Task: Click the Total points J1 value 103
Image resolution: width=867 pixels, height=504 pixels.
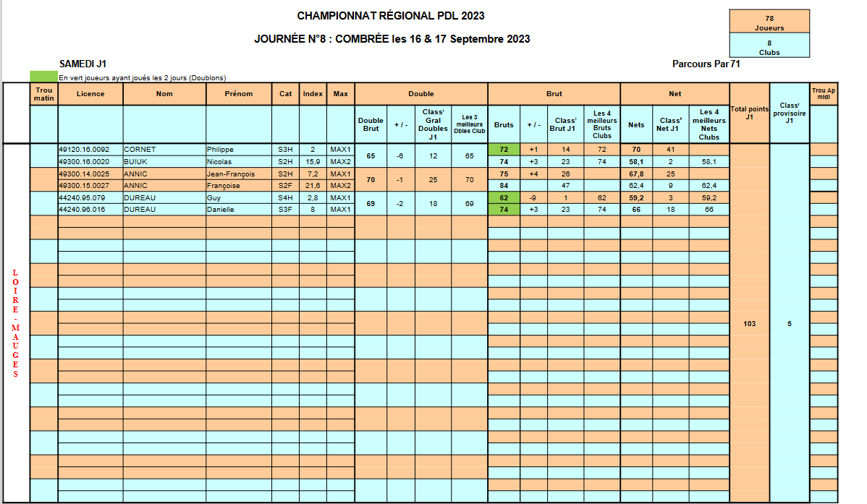Action: (749, 324)
